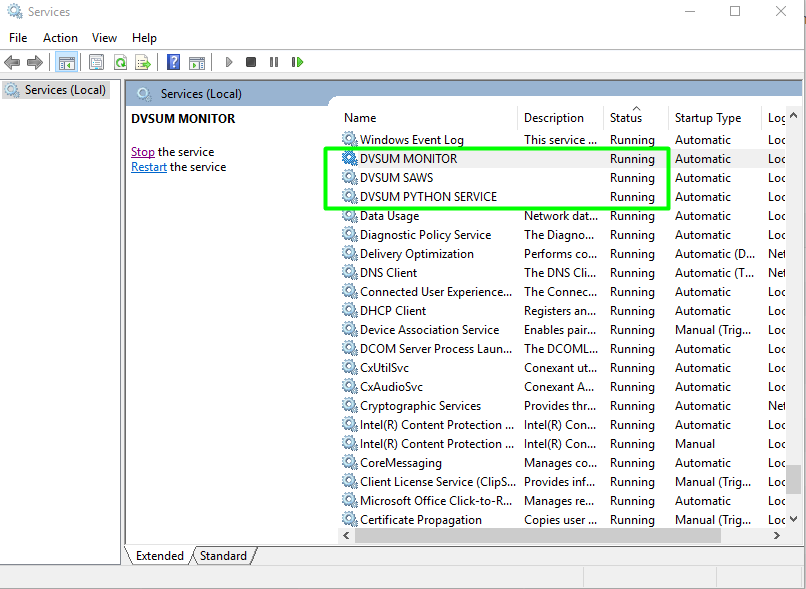
Task: Select Services (Local) in the console tree
Action: [56, 90]
